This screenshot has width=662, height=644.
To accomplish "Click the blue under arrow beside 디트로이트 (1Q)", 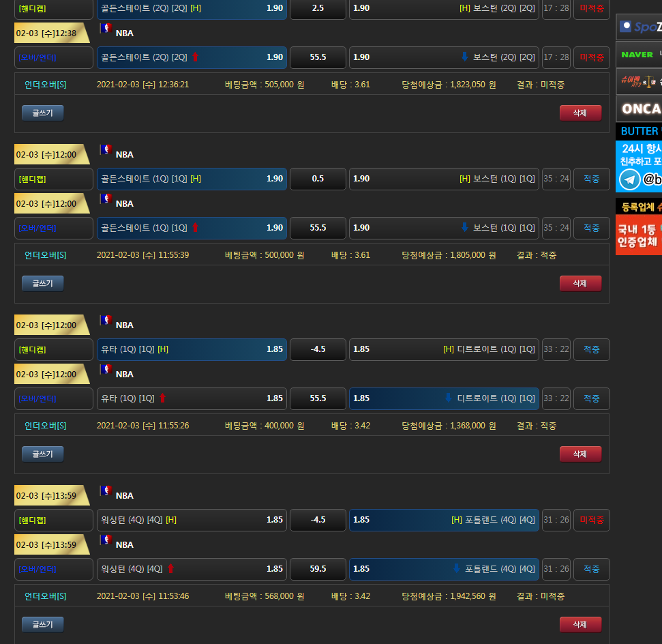I will [448, 398].
